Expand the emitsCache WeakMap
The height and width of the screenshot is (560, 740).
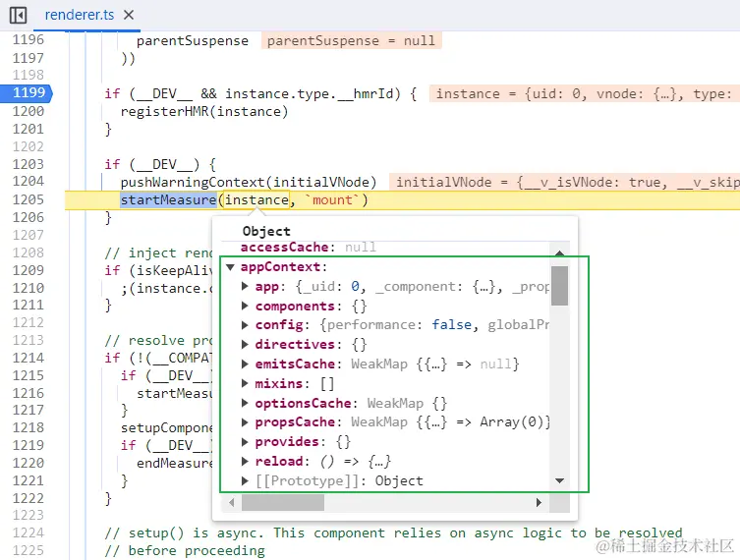point(245,364)
